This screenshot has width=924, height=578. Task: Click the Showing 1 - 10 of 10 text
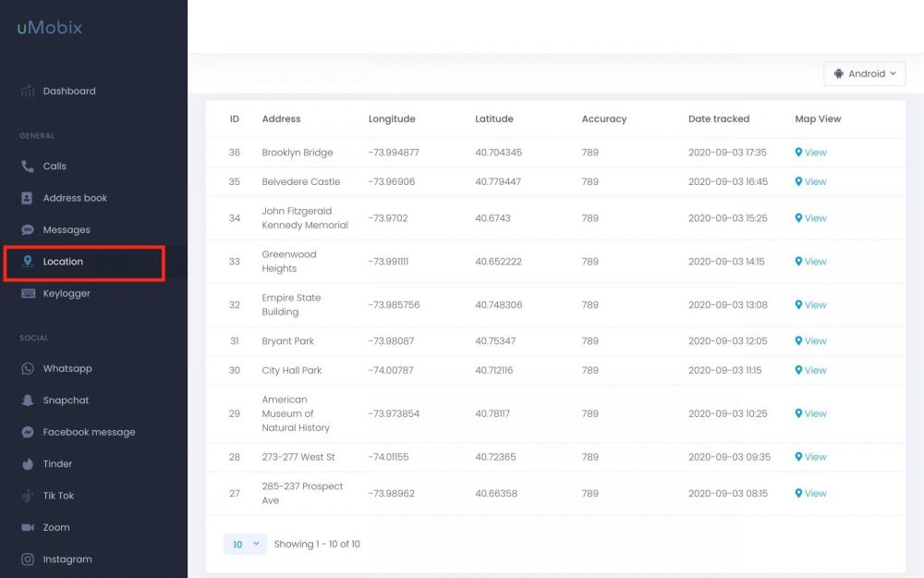317,545
